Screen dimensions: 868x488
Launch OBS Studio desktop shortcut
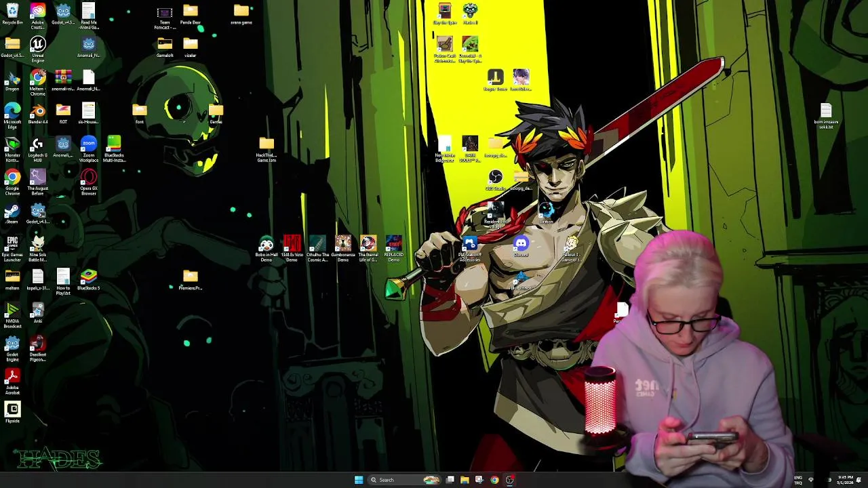click(496, 180)
